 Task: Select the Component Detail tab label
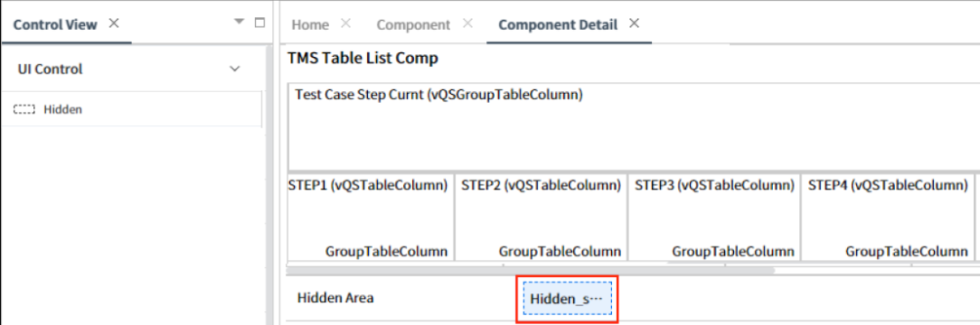[558, 25]
